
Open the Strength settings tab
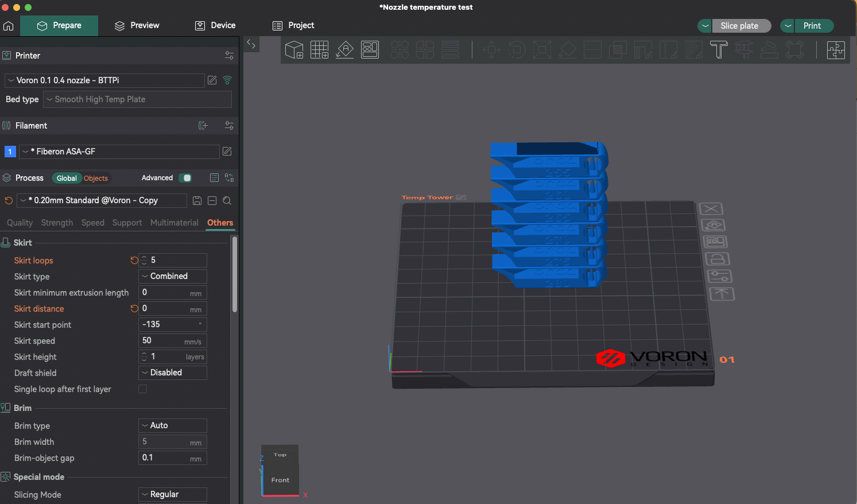tap(57, 223)
